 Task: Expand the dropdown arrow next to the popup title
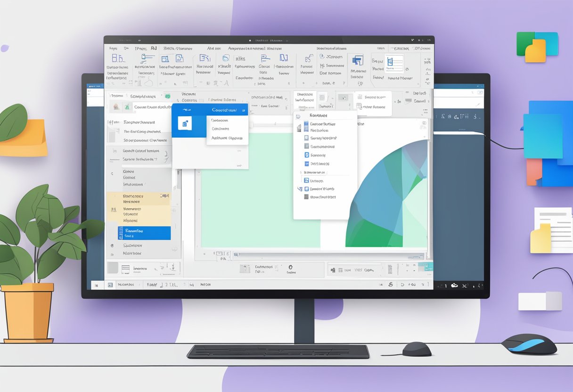click(244, 109)
